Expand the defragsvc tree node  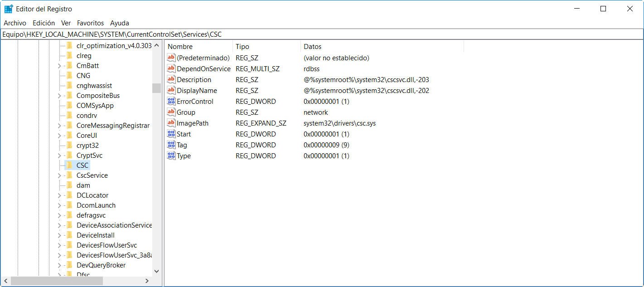tap(59, 215)
